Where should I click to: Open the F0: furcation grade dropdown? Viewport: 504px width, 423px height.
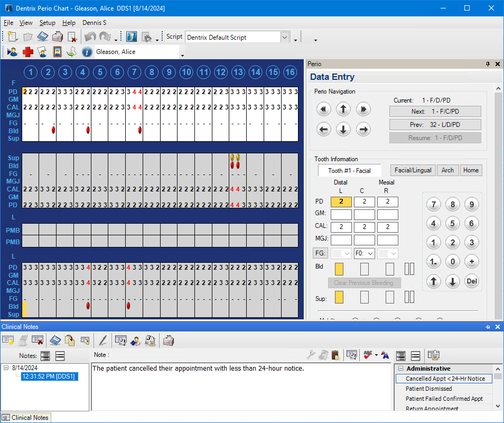click(x=365, y=254)
